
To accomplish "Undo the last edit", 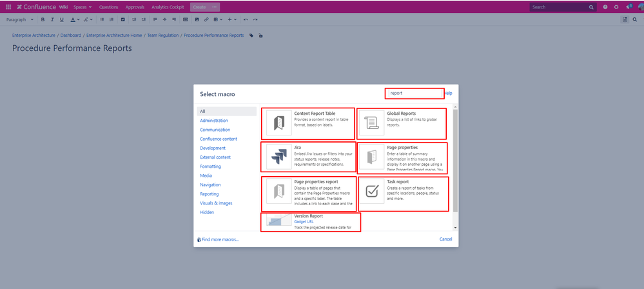I will pyautogui.click(x=246, y=19).
